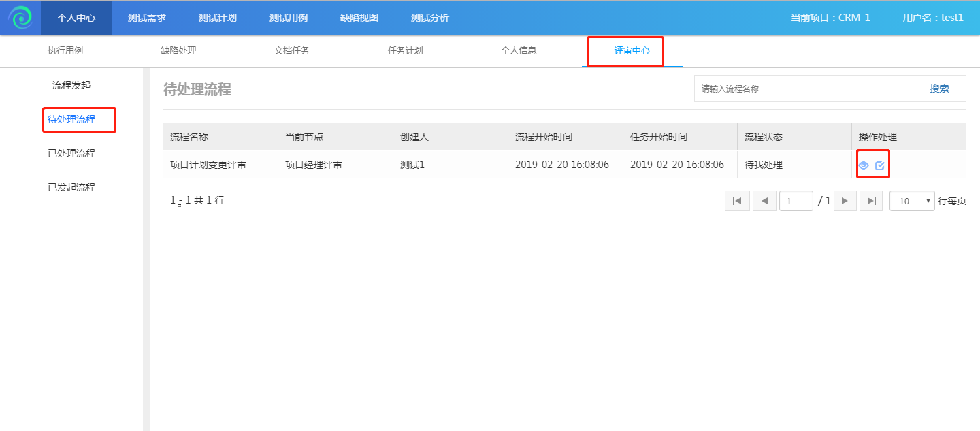Select 已处理流程 in the sidebar
The height and width of the screenshot is (431, 980).
tap(71, 153)
